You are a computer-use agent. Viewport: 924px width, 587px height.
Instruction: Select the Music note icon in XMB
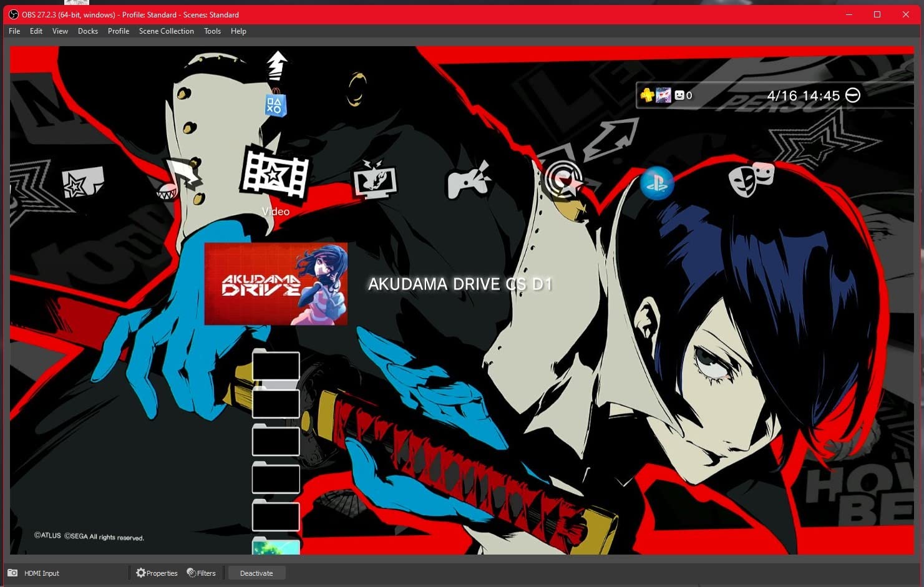(x=182, y=180)
